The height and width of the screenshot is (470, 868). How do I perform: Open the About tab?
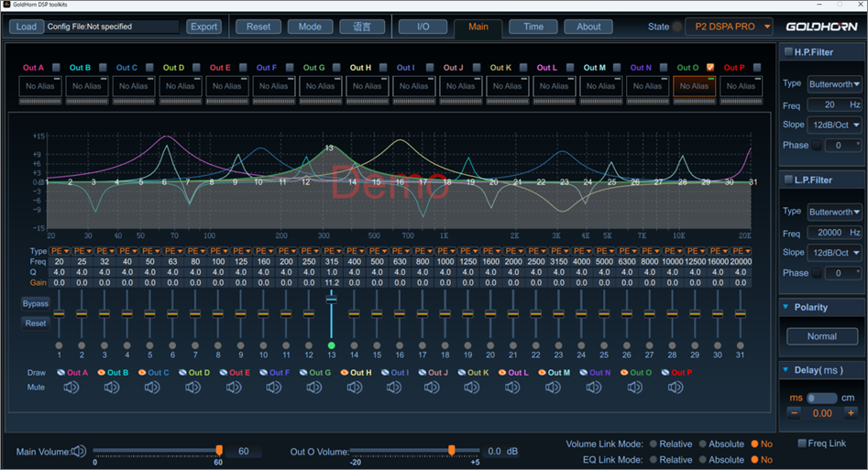click(588, 27)
